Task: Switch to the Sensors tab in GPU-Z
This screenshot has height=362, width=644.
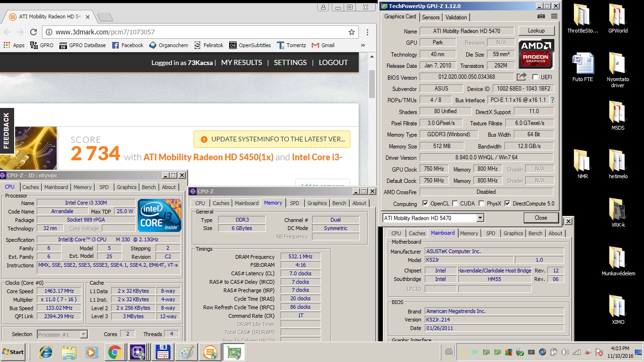Action: click(x=430, y=17)
